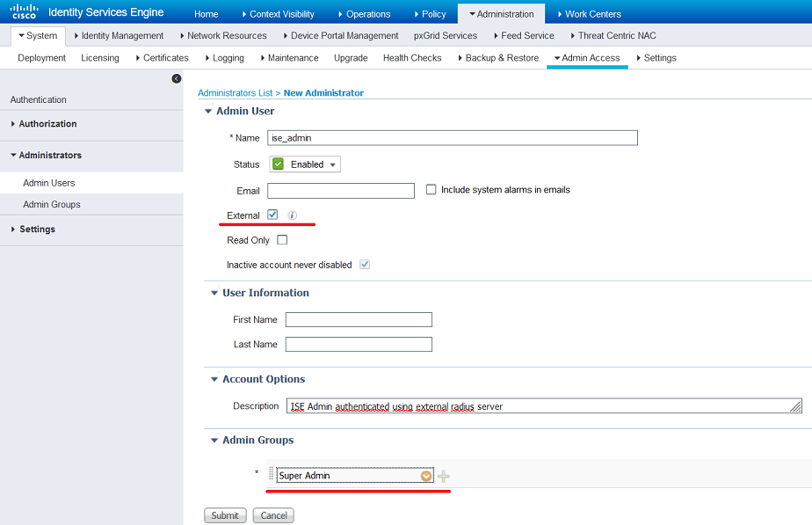Click the Description text area

(x=544, y=405)
